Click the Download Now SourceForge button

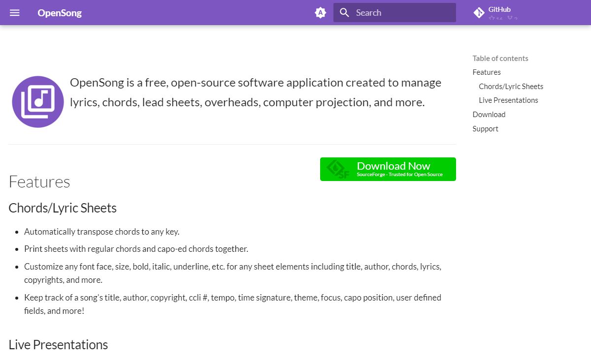(388, 169)
